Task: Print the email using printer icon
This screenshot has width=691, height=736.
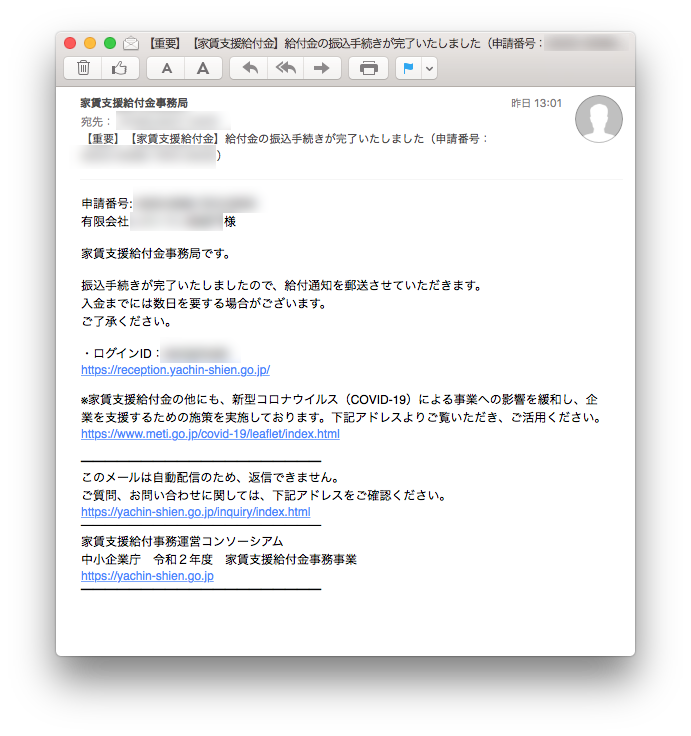Action: click(368, 68)
